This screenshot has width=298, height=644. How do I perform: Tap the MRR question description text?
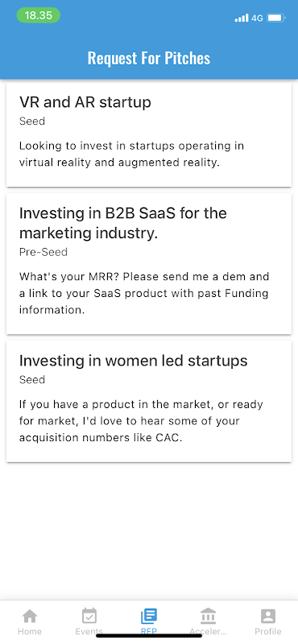[144, 293]
